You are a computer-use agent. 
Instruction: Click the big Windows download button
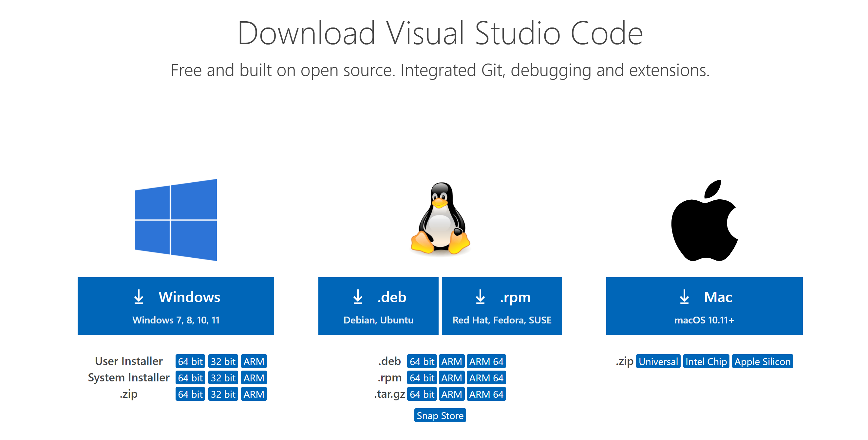(x=176, y=306)
